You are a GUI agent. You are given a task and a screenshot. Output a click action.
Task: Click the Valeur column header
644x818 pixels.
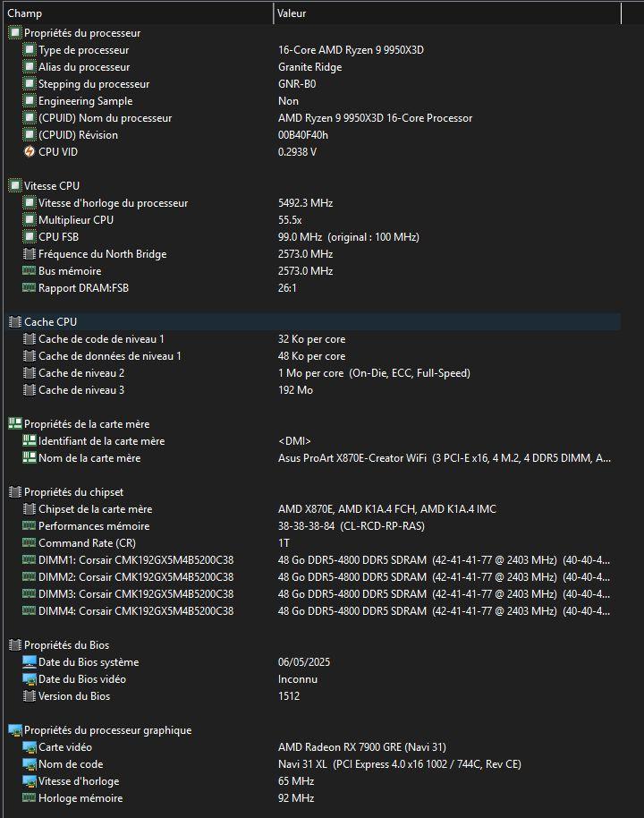tap(447, 13)
